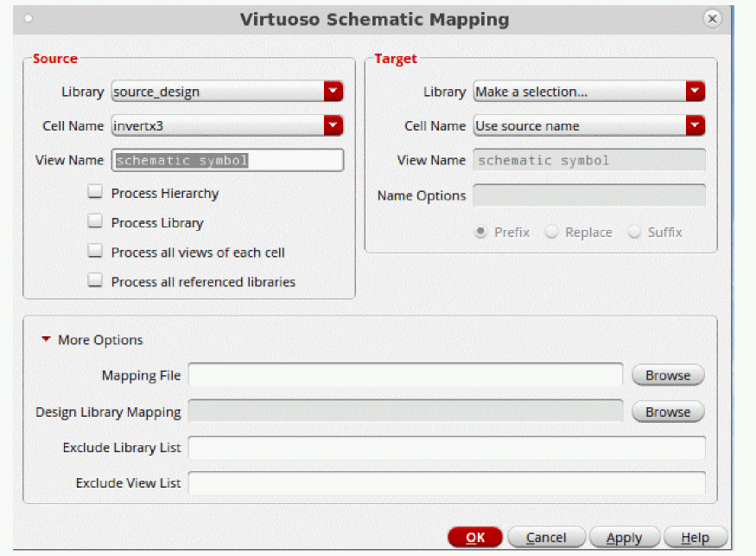Click the Source View Name field

click(228, 160)
